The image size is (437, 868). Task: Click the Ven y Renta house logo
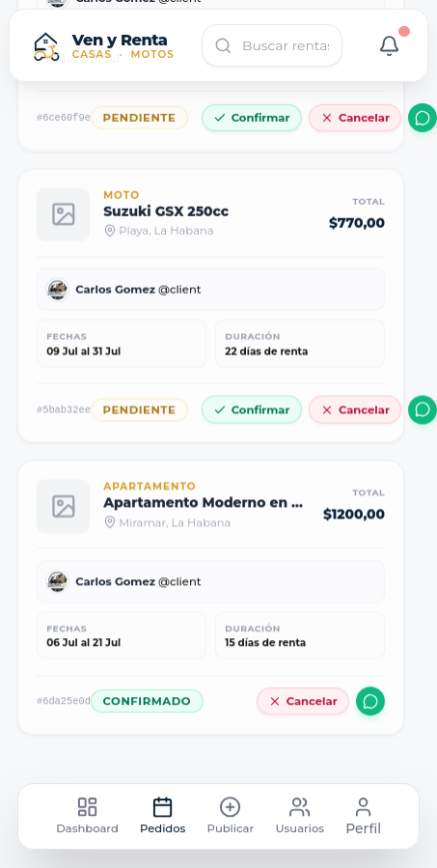coord(46,46)
